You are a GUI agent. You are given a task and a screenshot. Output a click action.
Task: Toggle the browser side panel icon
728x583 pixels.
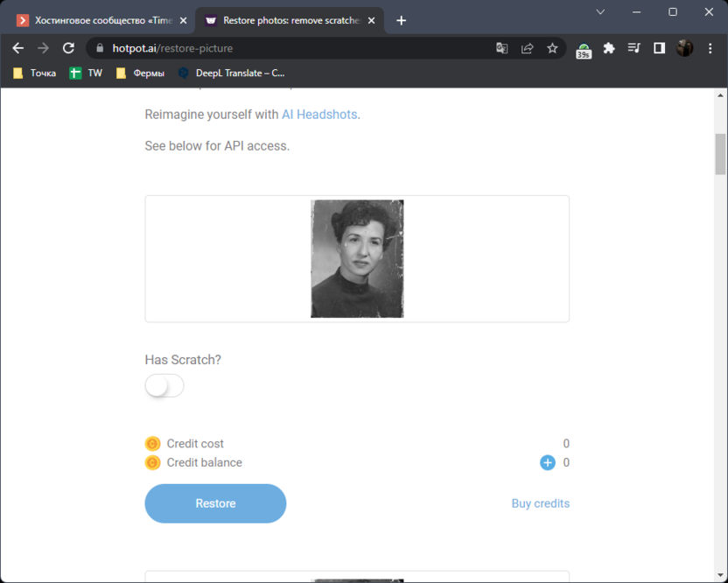click(660, 48)
